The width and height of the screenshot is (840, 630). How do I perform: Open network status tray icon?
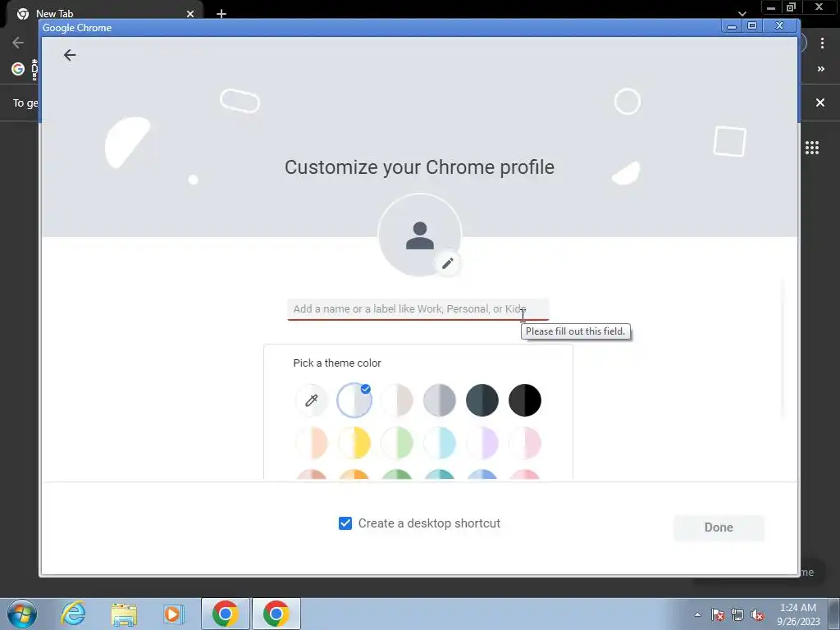pos(737,614)
